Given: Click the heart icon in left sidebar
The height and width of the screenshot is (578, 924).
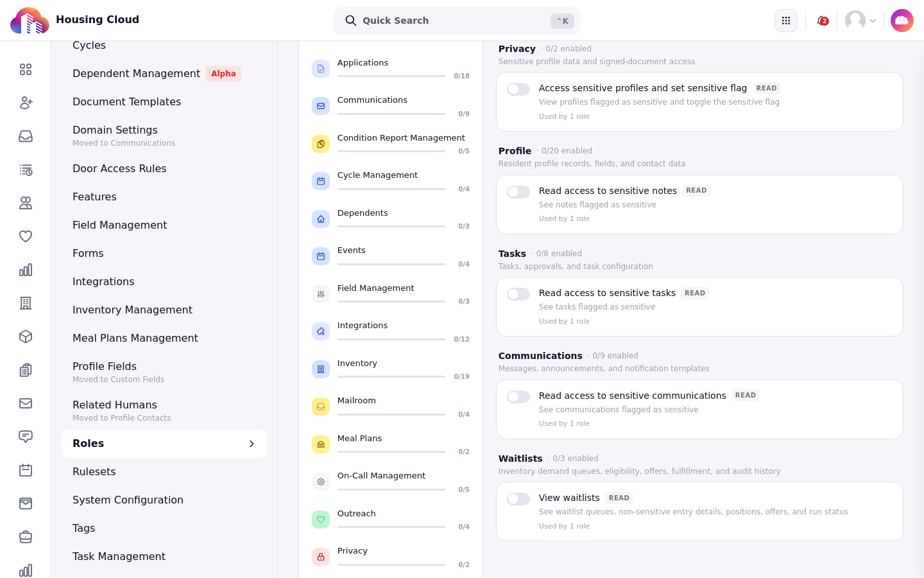Looking at the screenshot, I should coord(26,236).
